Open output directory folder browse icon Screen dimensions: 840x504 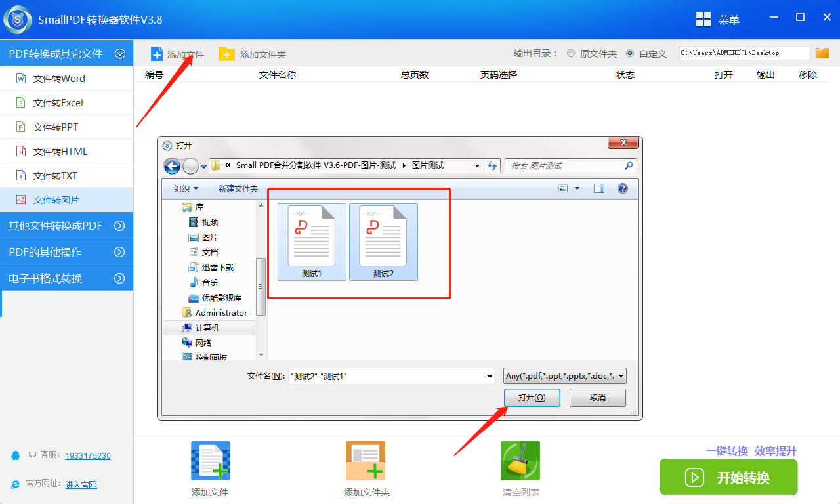tap(822, 53)
